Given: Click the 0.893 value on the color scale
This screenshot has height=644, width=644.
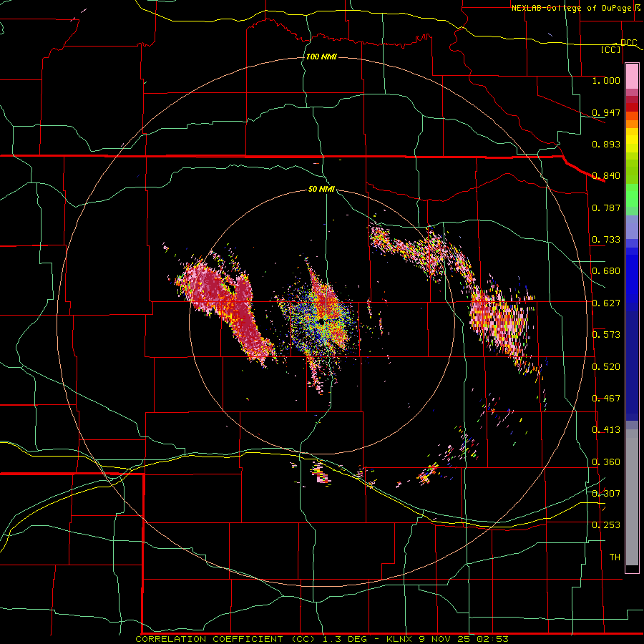Looking at the screenshot, I should tap(606, 144).
